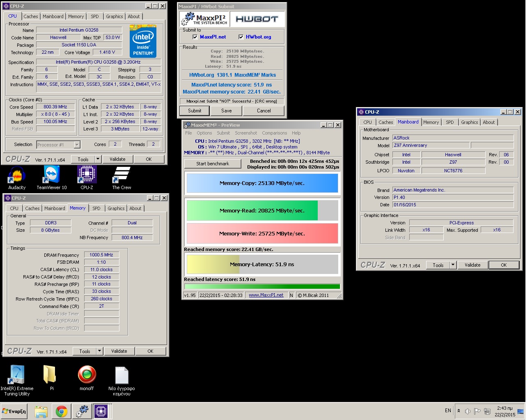Screen dimensions: 532x420
Task: Click the taskbar clock showing 2:43
Action: coord(505,411)
